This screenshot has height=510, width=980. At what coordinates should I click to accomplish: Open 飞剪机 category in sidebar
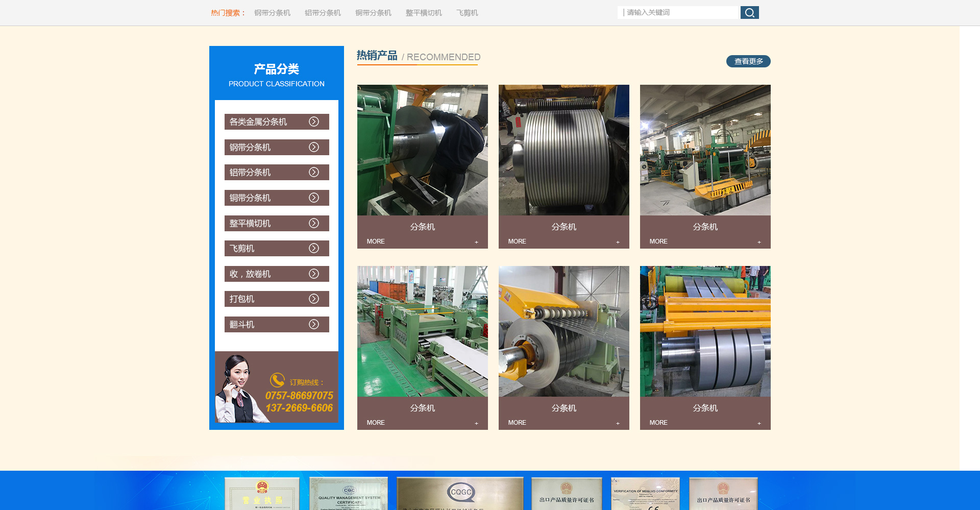tap(242, 249)
